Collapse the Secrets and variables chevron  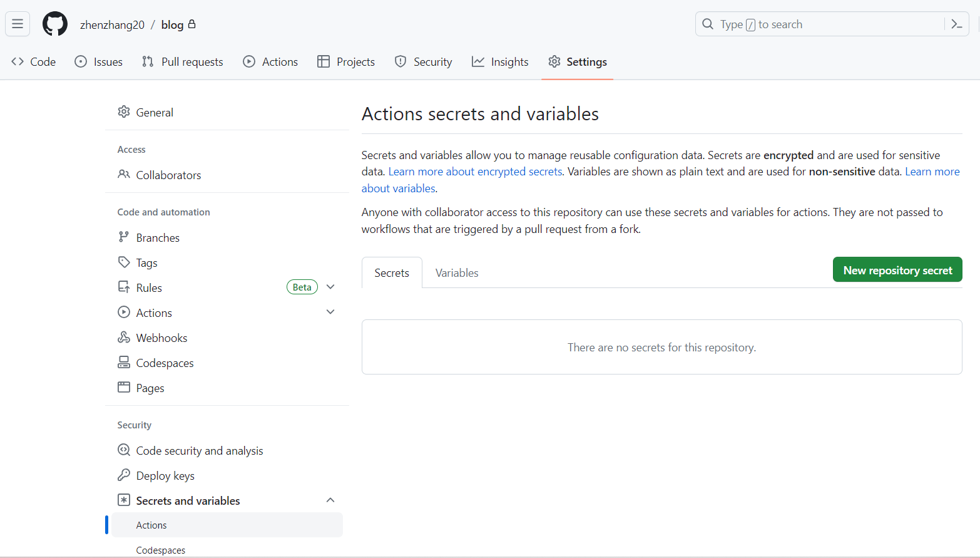(330, 500)
